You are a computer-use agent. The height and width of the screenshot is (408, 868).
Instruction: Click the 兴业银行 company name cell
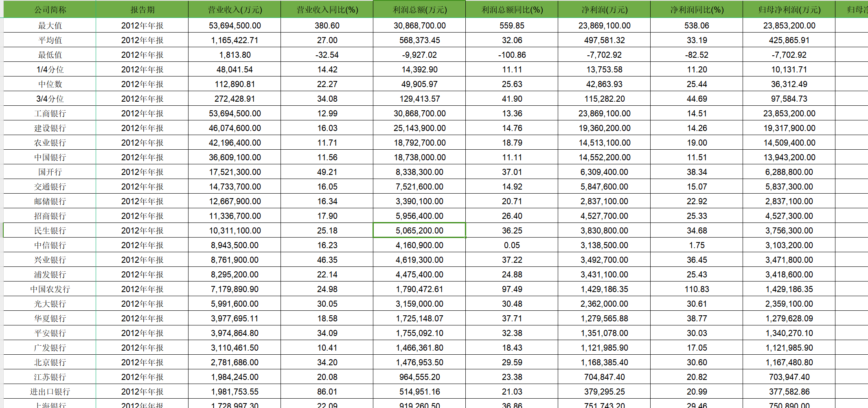(x=50, y=260)
